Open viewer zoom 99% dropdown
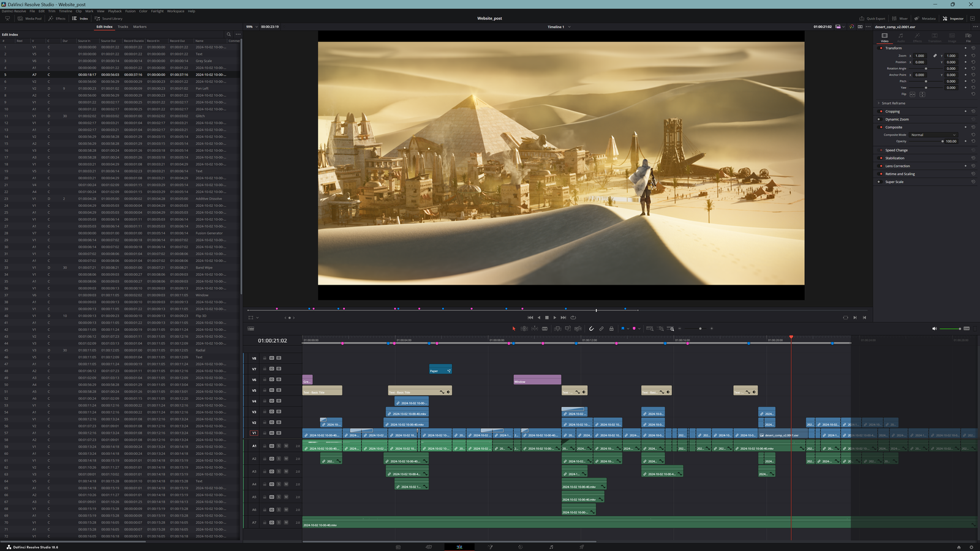This screenshot has width=980, height=551. [x=251, y=27]
